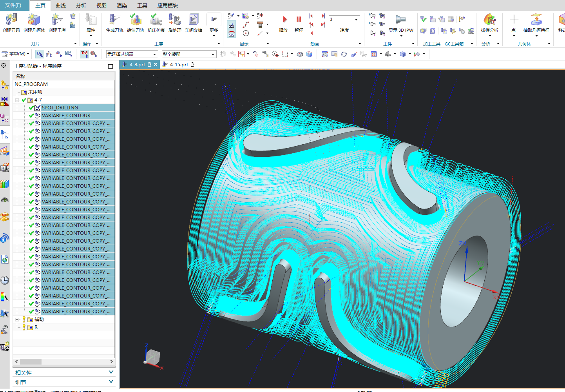Open the 菜单(M) menu button

click(16, 54)
